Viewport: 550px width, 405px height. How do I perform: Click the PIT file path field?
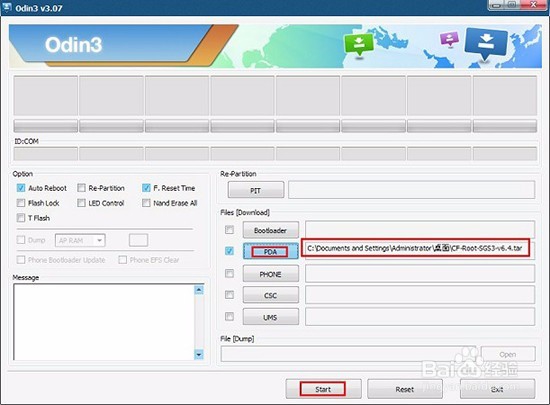[x=412, y=190]
